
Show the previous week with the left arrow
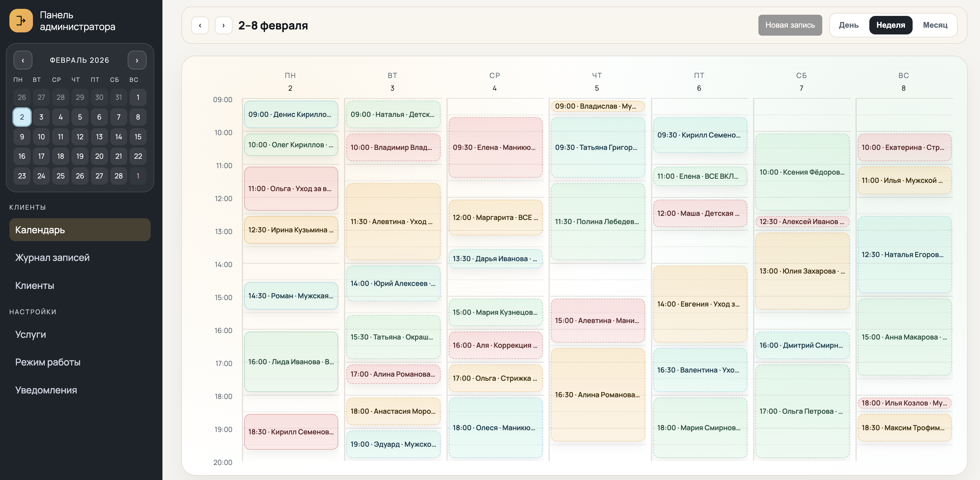[x=200, y=26]
